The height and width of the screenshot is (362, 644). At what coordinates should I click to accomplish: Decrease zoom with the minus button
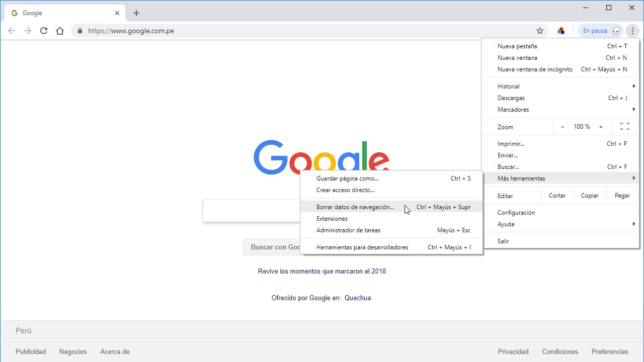(562, 127)
